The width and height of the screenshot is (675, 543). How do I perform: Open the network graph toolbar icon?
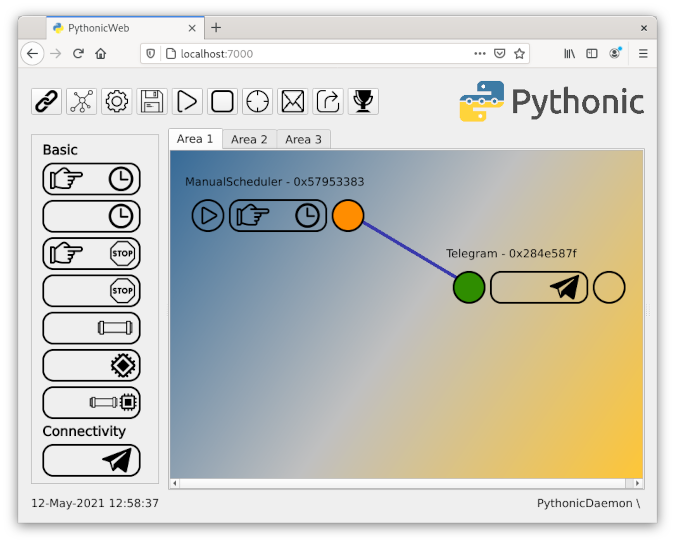click(x=82, y=101)
